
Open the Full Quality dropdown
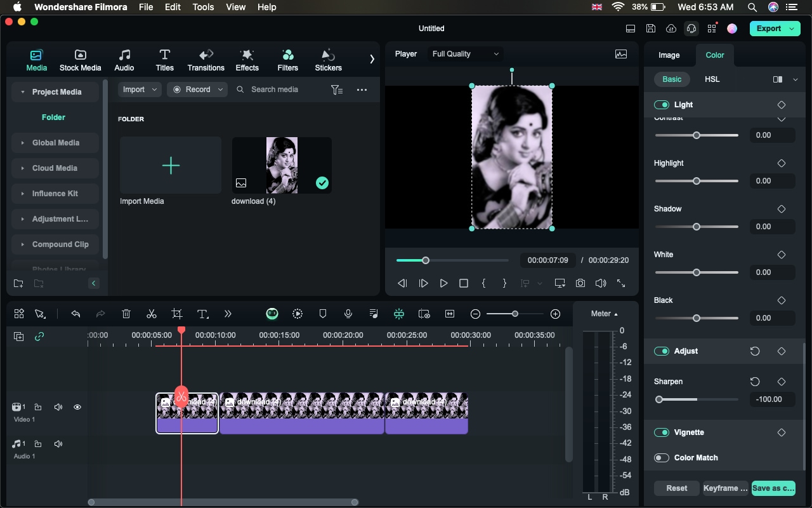(466, 54)
